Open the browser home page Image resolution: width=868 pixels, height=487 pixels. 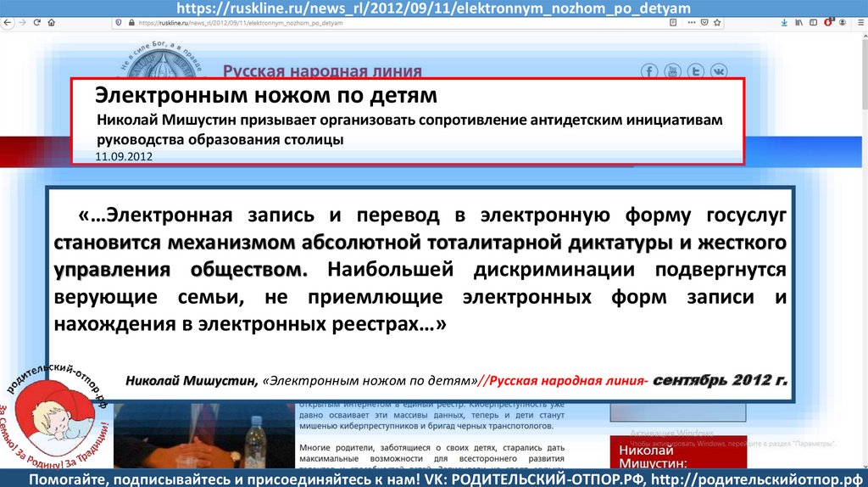pyautogui.click(x=52, y=23)
